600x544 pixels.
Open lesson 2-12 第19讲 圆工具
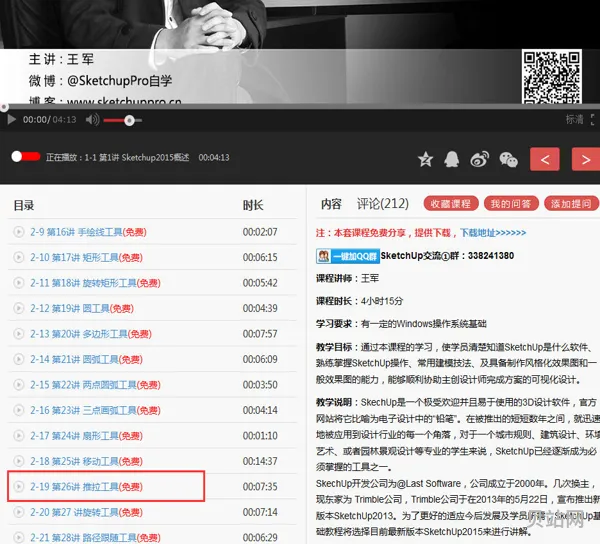click(x=82, y=308)
